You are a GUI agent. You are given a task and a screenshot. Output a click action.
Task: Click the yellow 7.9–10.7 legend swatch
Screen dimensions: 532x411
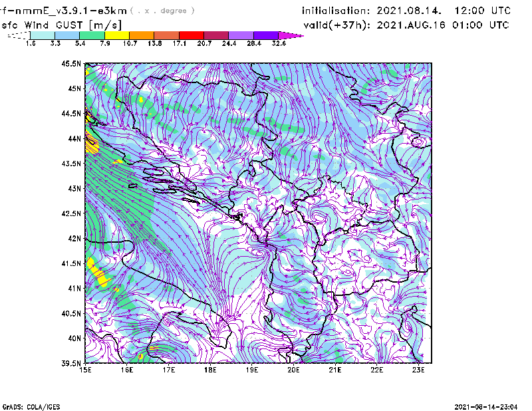[117, 35]
